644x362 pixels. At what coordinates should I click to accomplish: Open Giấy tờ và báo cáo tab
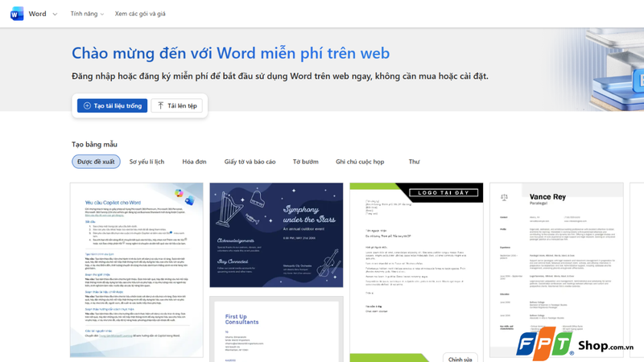click(x=250, y=162)
